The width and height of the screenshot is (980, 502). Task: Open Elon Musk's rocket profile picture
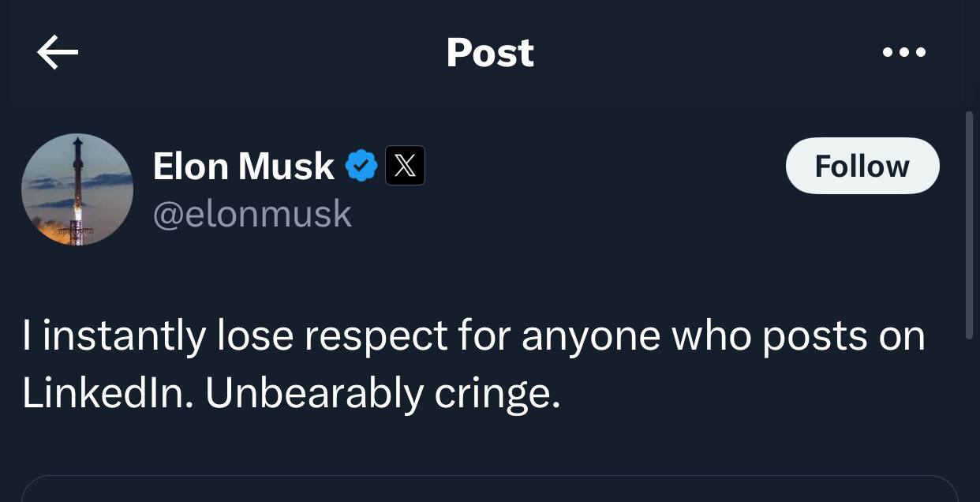tap(77, 189)
